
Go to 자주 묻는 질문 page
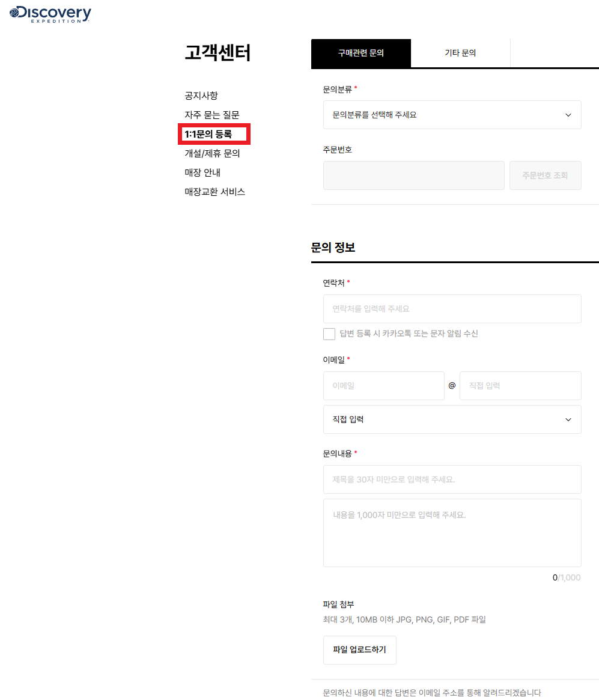212,115
